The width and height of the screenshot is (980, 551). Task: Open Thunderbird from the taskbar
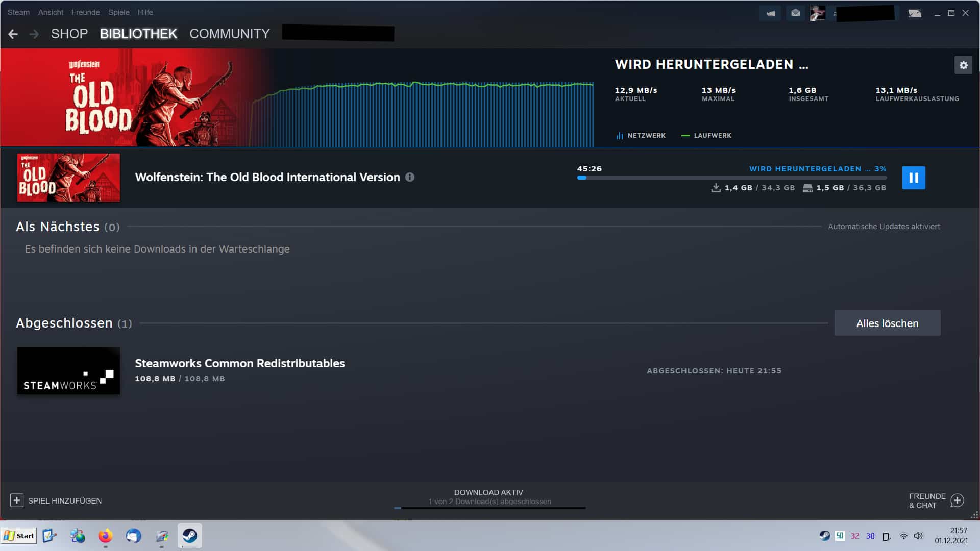point(133,536)
